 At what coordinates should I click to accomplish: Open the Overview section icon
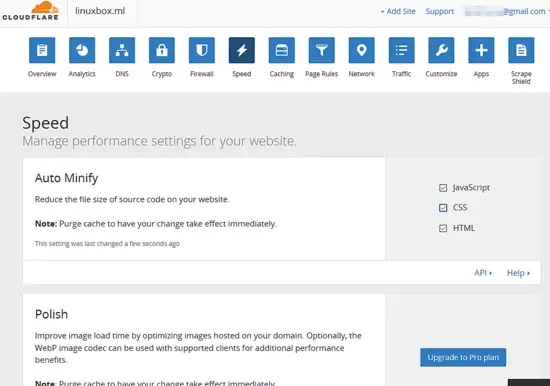click(x=42, y=50)
